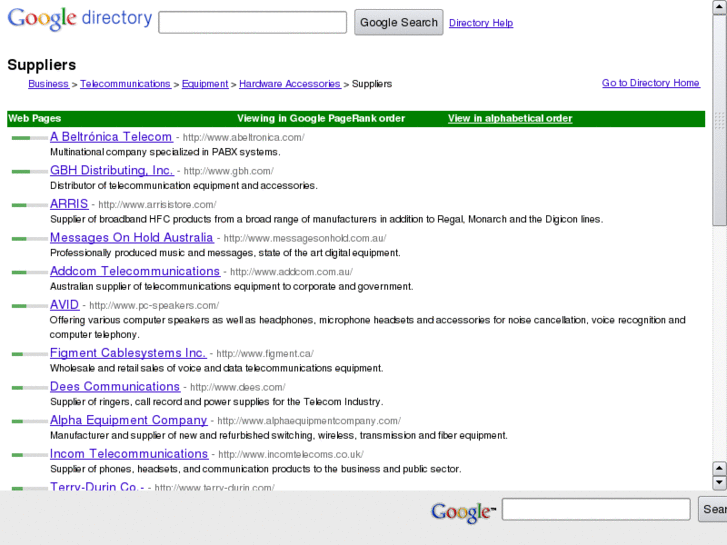
Task: Open the GBH Distributing, Inc. listing
Action: [112, 170]
